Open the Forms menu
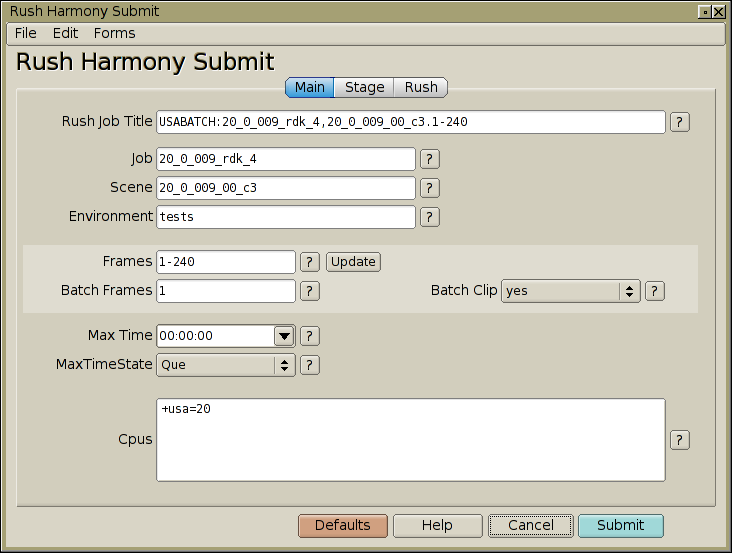 pyautogui.click(x=114, y=33)
